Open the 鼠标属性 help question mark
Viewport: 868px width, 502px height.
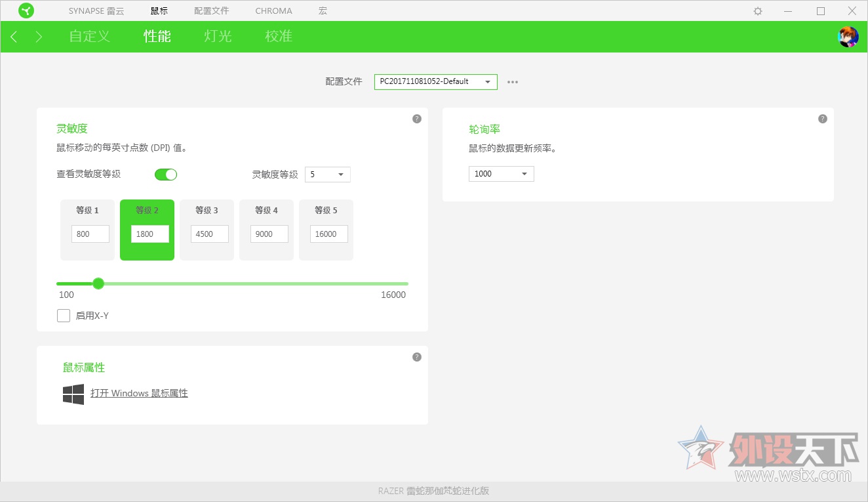coord(416,357)
